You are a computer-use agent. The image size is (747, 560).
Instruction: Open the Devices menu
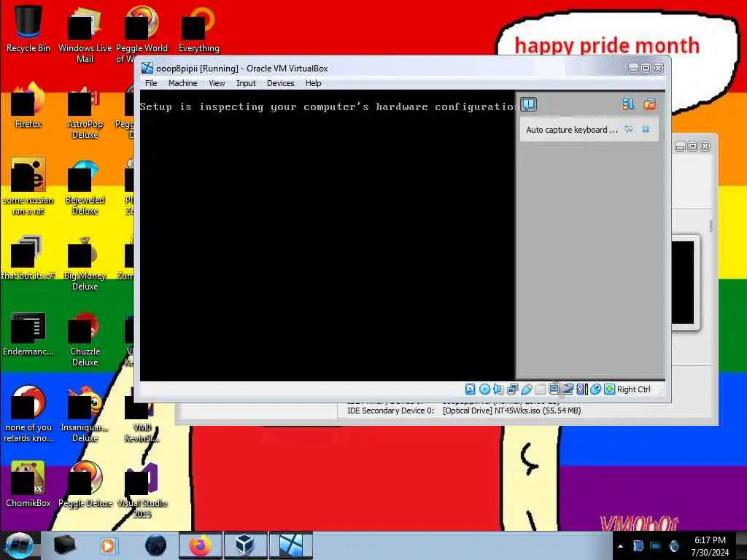[x=280, y=83]
